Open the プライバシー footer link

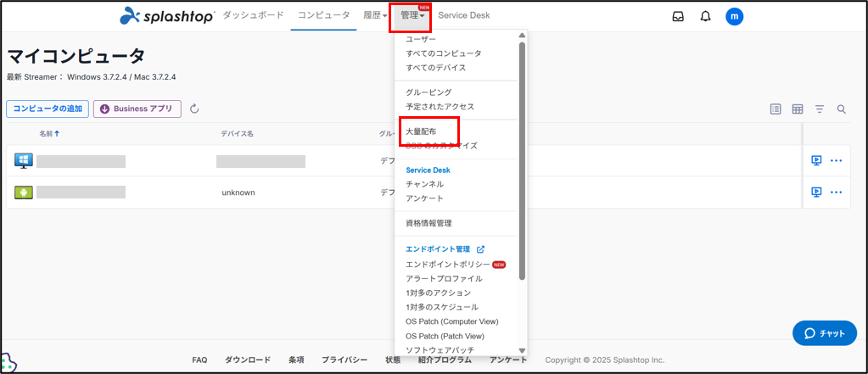[344, 360]
